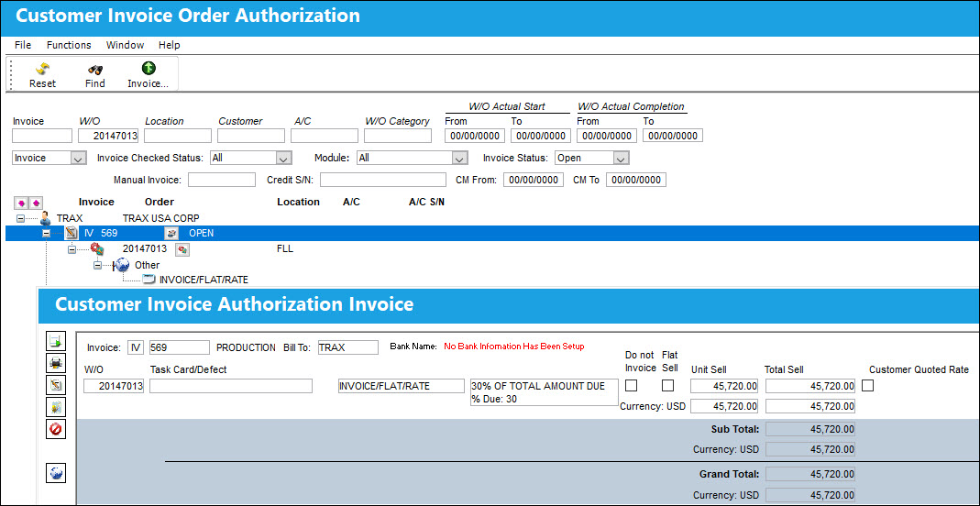
Task: Click the green Invoice... toolbar button
Action: click(x=149, y=74)
